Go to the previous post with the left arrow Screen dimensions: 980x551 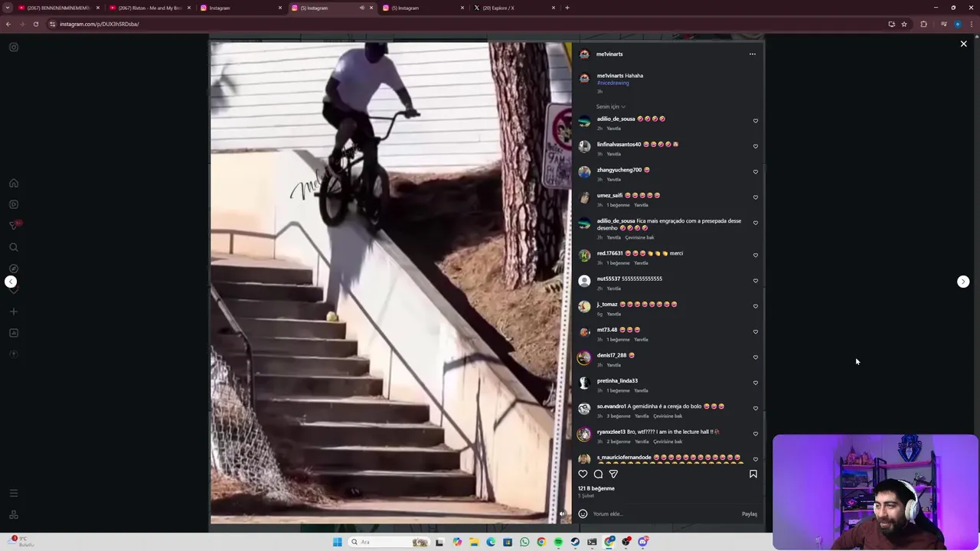11,282
